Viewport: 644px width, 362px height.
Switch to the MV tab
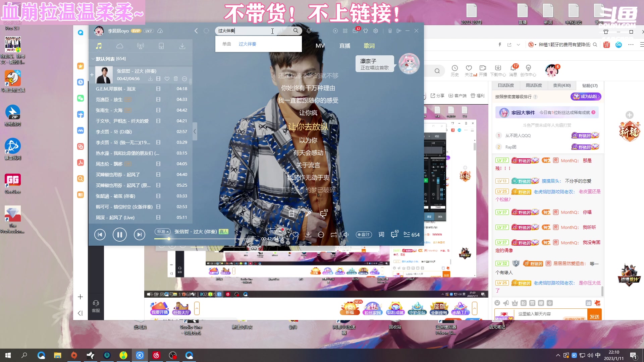click(320, 46)
